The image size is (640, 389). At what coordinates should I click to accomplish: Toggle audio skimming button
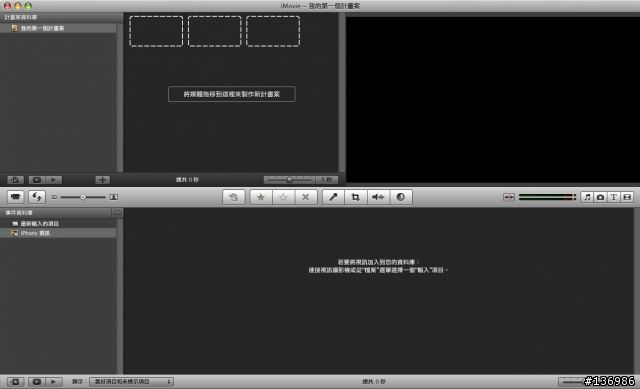coord(509,197)
